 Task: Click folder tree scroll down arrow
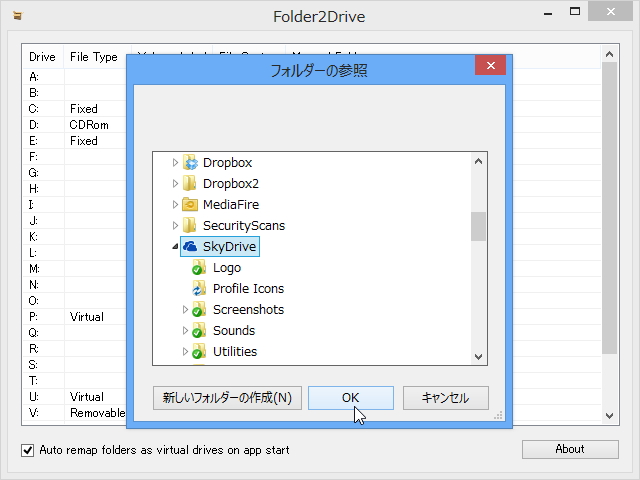click(478, 357)
